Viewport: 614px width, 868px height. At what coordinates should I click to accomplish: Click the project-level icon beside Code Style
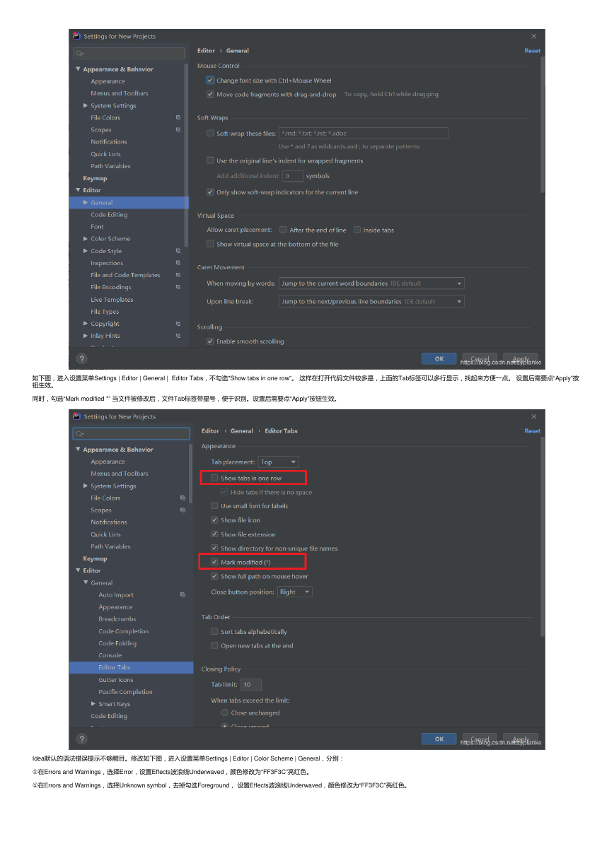coord(178,251)
